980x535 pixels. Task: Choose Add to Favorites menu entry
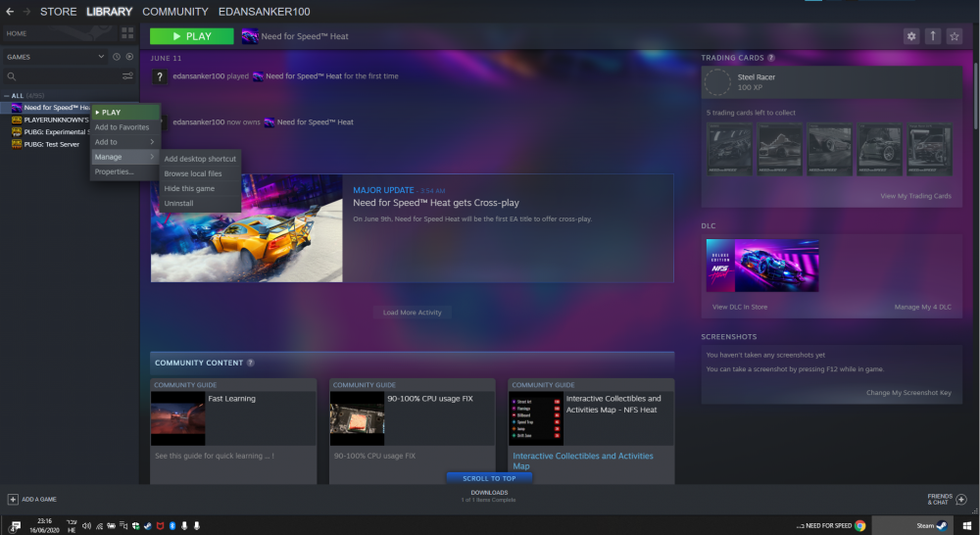(x=125, y=126)
